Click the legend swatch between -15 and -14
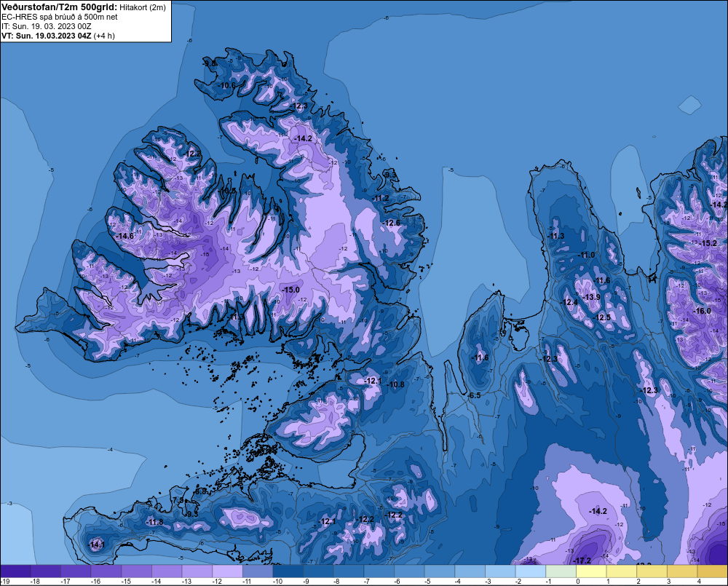Image resolution: width=728 pixels, height=586 pixels. click(x=137, y=571)
